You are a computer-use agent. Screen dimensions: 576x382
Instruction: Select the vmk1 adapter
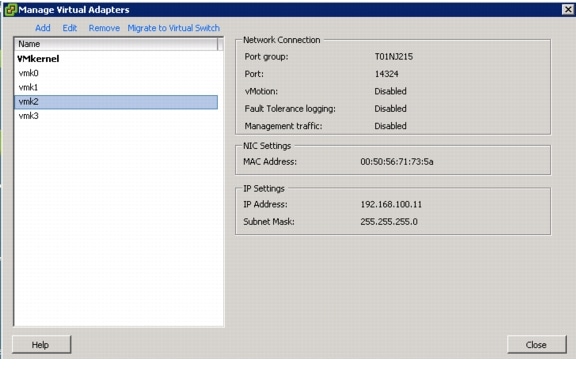[28, 87]
